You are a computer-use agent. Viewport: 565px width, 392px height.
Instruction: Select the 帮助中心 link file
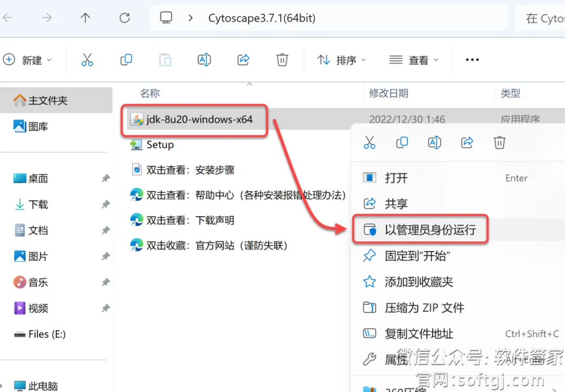click(x=246, y=195)
